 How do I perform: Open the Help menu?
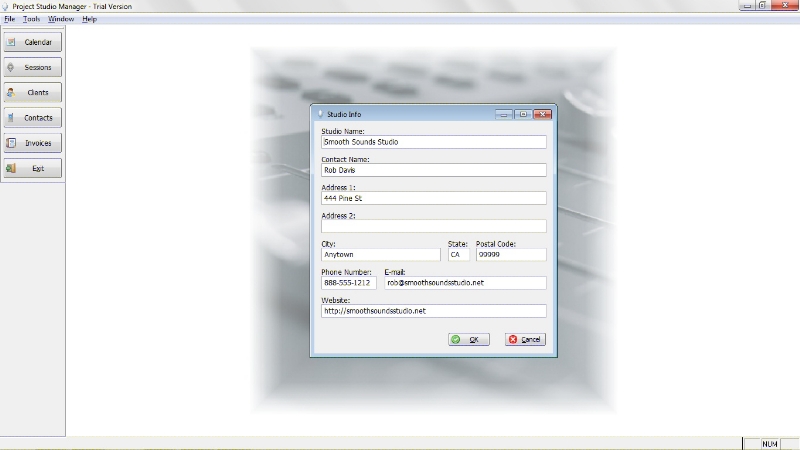90,19
